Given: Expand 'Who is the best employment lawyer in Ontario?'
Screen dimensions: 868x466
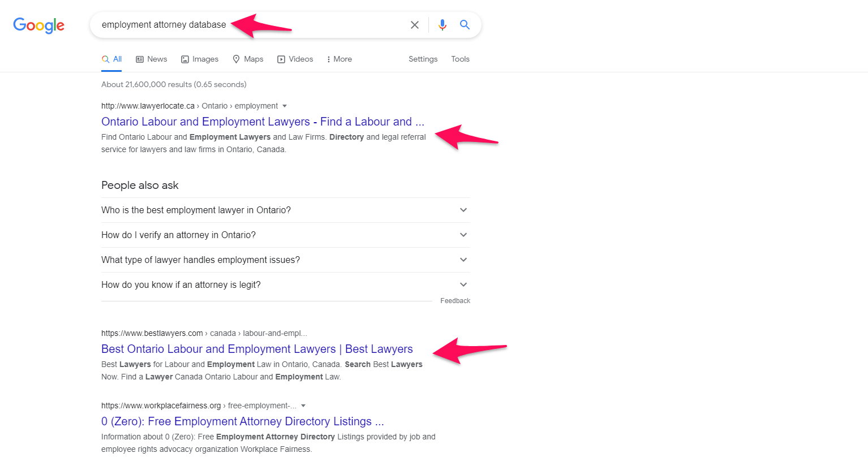Looking at the screenshot, I should pyautogui.click(x=463, y=210).
